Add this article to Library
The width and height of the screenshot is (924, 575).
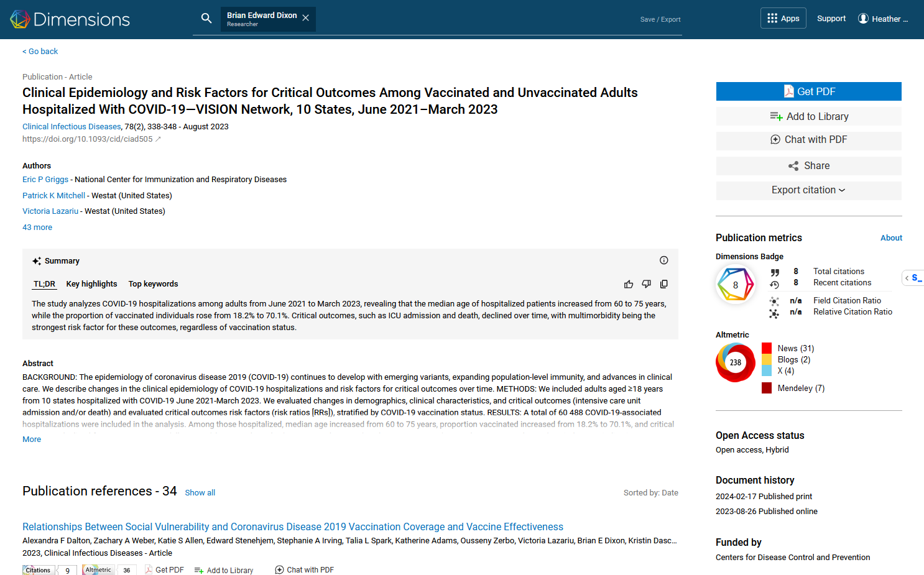[x=808, y=116]
